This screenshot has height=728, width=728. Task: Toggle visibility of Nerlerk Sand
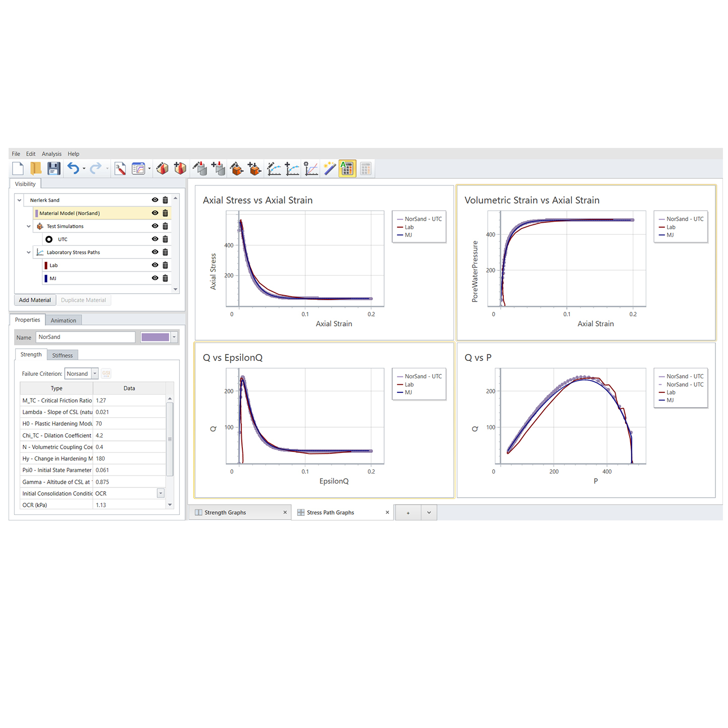[x=155, y=200]
